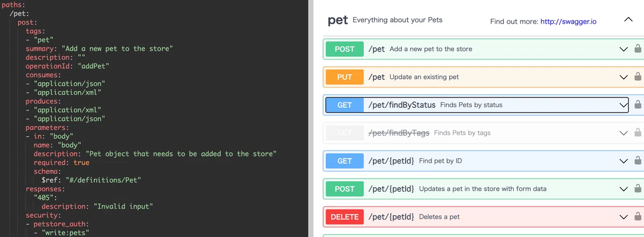Viewport: 644px width, 237px height.
Task: Click lock icon beside deprecated /pet/findByTags
Action: pos(638,132)
